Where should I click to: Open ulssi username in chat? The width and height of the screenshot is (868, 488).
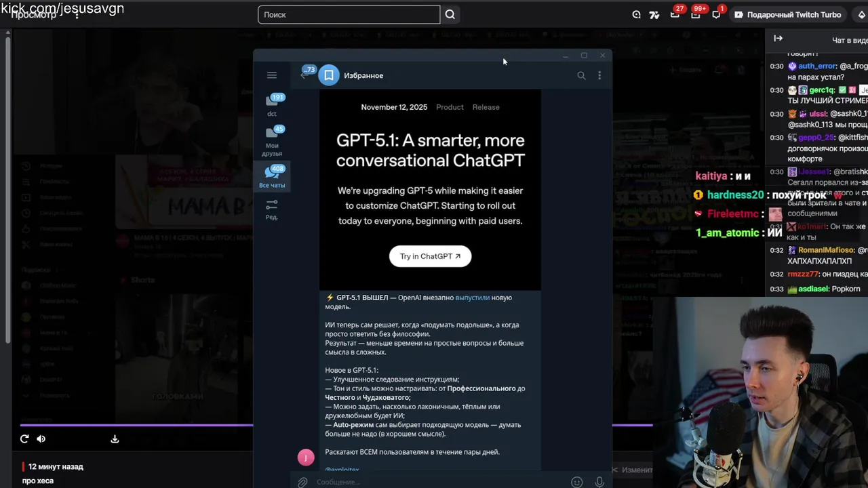coord(818,114)
